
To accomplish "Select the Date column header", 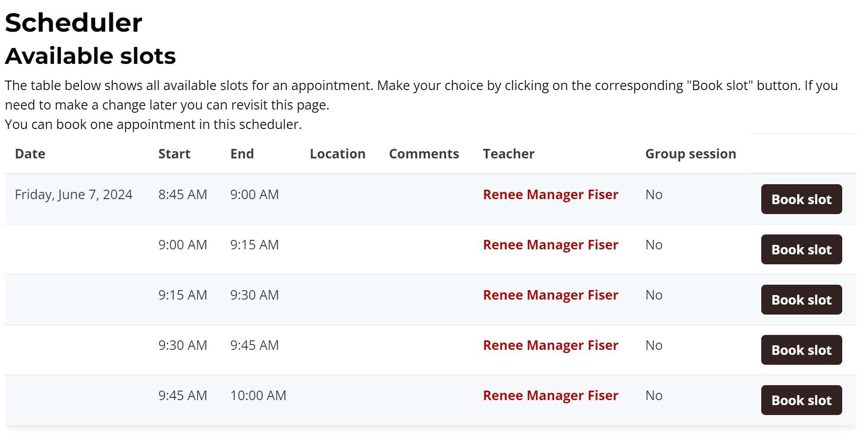I will coord(30,154).
